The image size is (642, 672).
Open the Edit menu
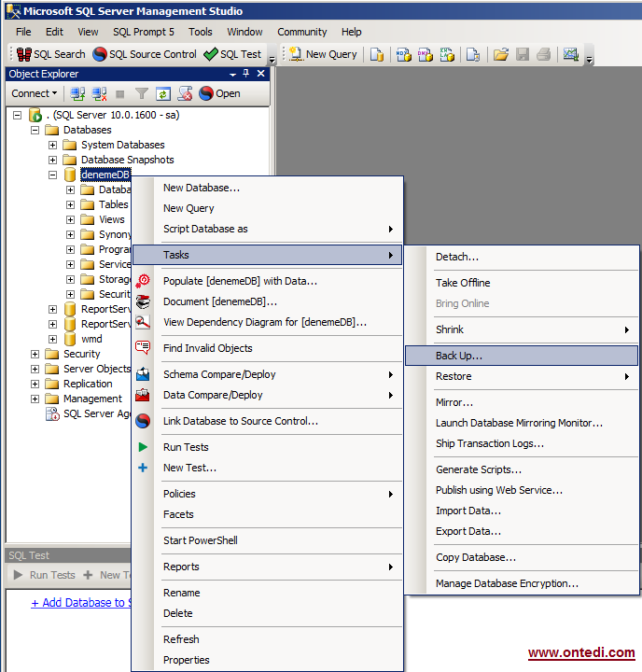pos(54,32)
